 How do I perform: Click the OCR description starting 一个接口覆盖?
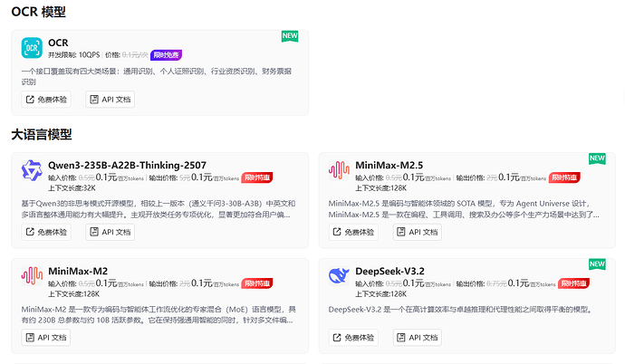click(x=156, y=76)
